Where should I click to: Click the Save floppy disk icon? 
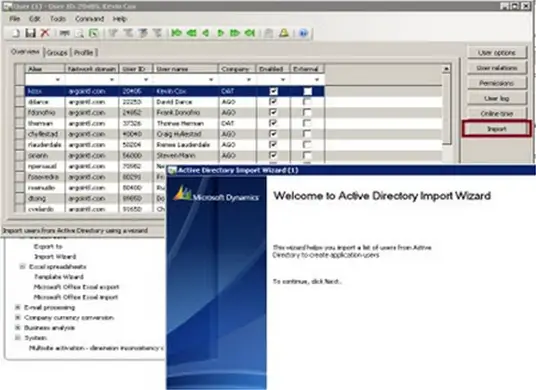click(x=30, y=33)
